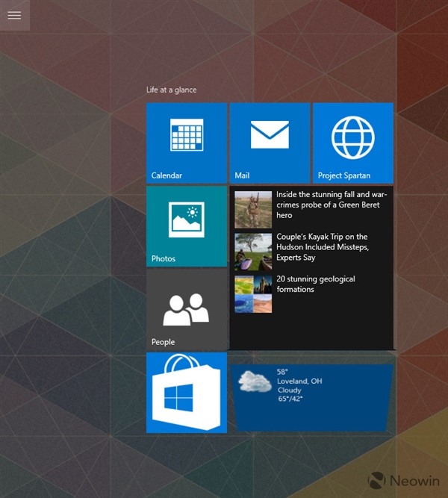Screen dimensions: 448x498
Task: Open the Calendar tile
Action: (x=187, y=143)
